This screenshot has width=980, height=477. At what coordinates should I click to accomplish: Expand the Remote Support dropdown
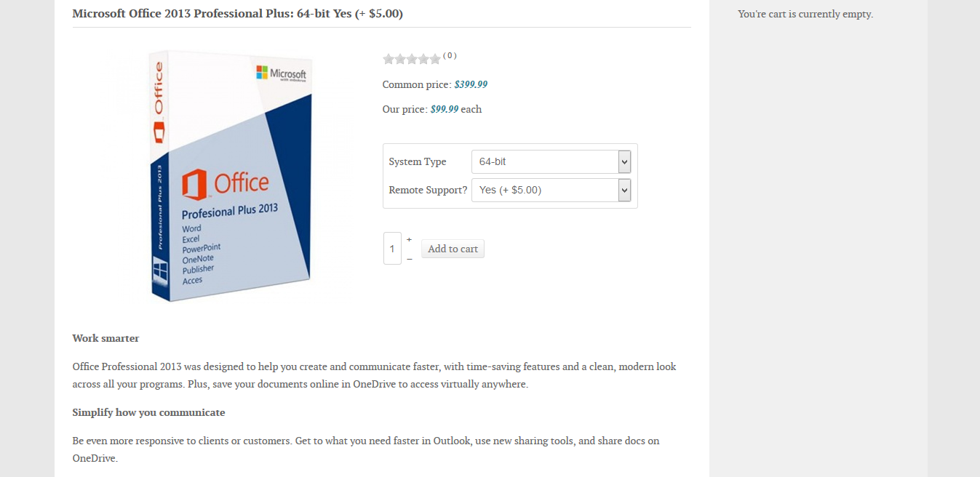pyautogui.click(x=551, y=190)
